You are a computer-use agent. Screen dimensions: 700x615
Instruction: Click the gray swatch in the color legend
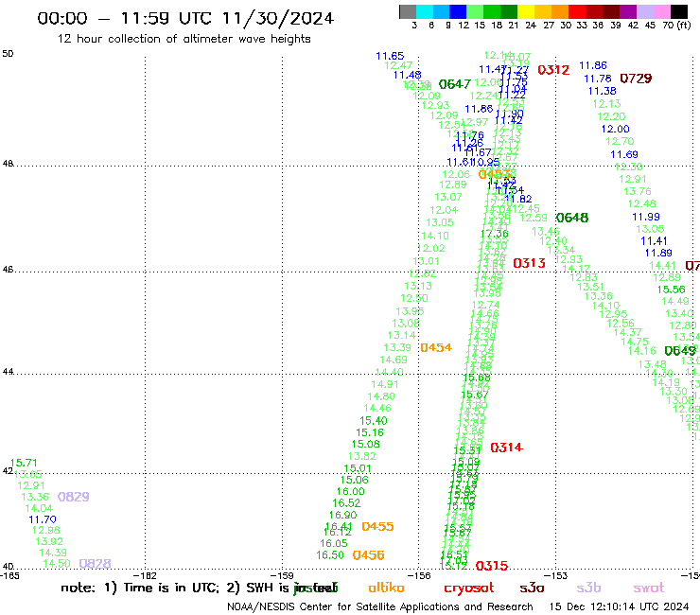point(408,11)
